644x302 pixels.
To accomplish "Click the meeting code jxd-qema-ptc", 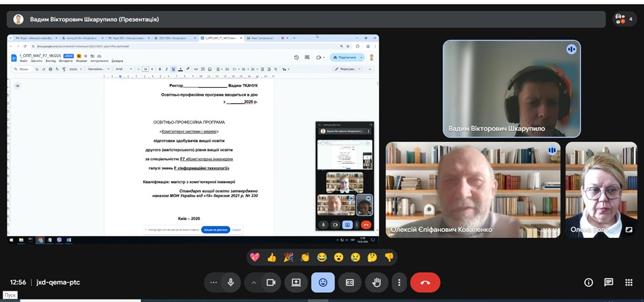I will tap(58, 282).
